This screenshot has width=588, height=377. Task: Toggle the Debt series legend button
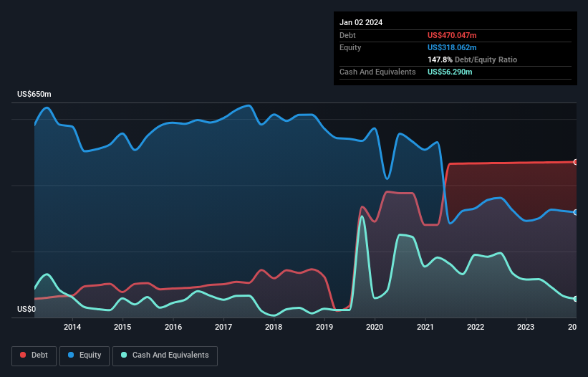34,355
